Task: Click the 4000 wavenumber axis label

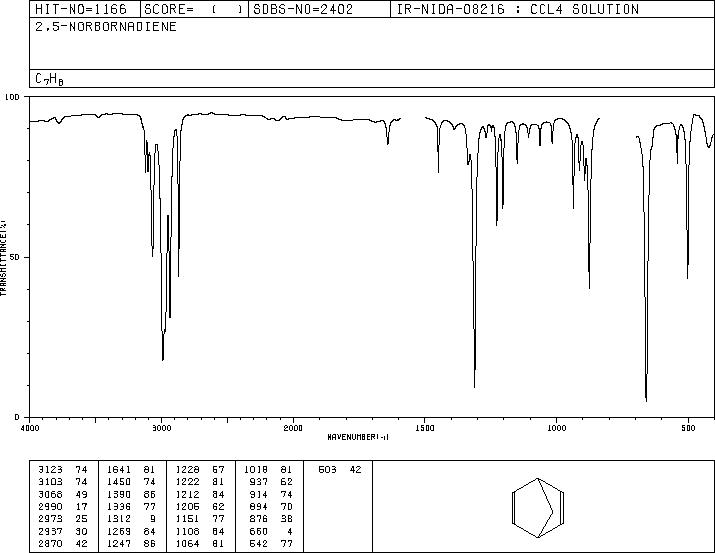Action: pos(30,428)
